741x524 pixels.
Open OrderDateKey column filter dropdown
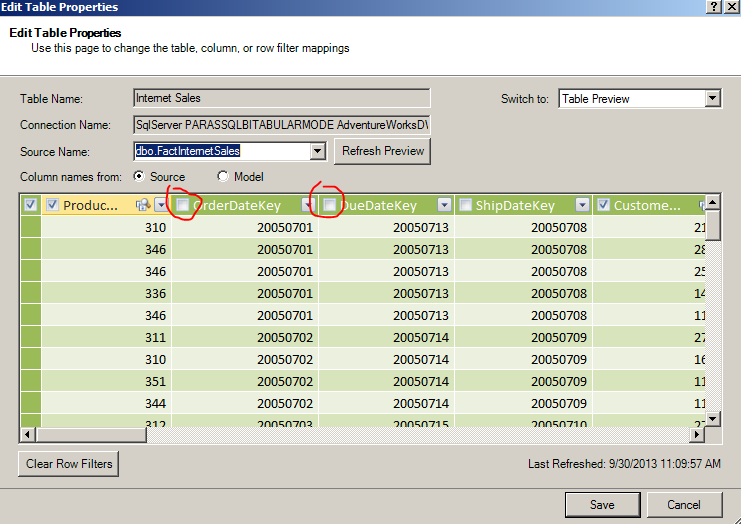click(x=308, y=205)
